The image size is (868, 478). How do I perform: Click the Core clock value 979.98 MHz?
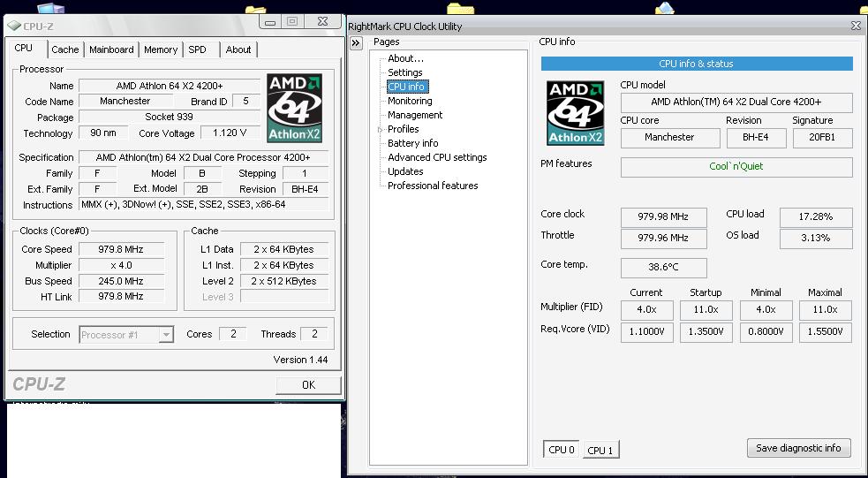[x=663, y=217]
